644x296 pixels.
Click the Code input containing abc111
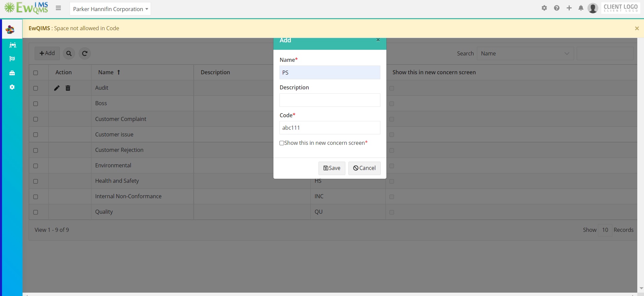[330, 128]
